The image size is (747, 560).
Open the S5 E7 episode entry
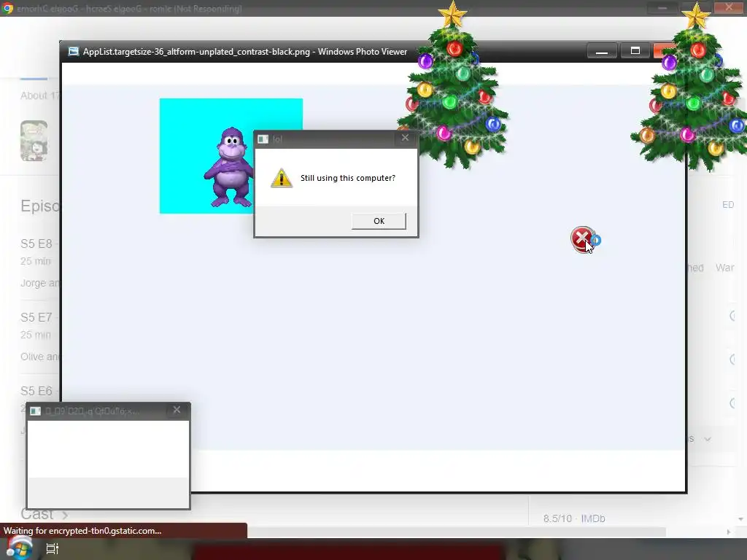click(x=36, y=318)
